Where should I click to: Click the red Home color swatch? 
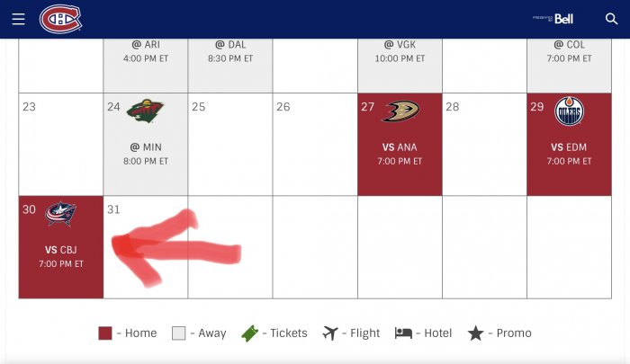pos(105,333)
